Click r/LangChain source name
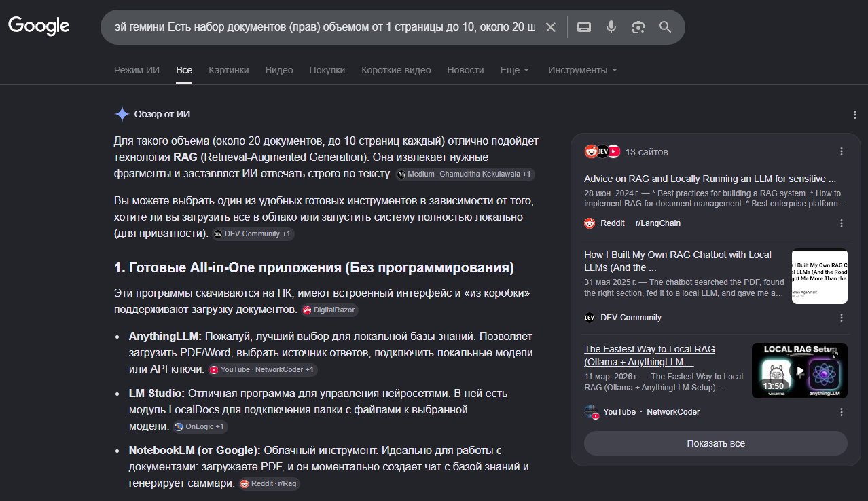The image size is (868, 501). [658, 223]
